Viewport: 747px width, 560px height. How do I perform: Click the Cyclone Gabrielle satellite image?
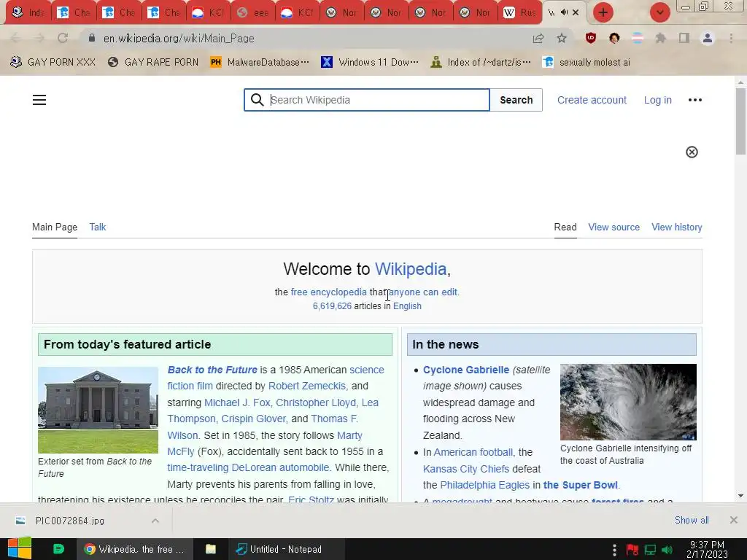coord(628,402)
